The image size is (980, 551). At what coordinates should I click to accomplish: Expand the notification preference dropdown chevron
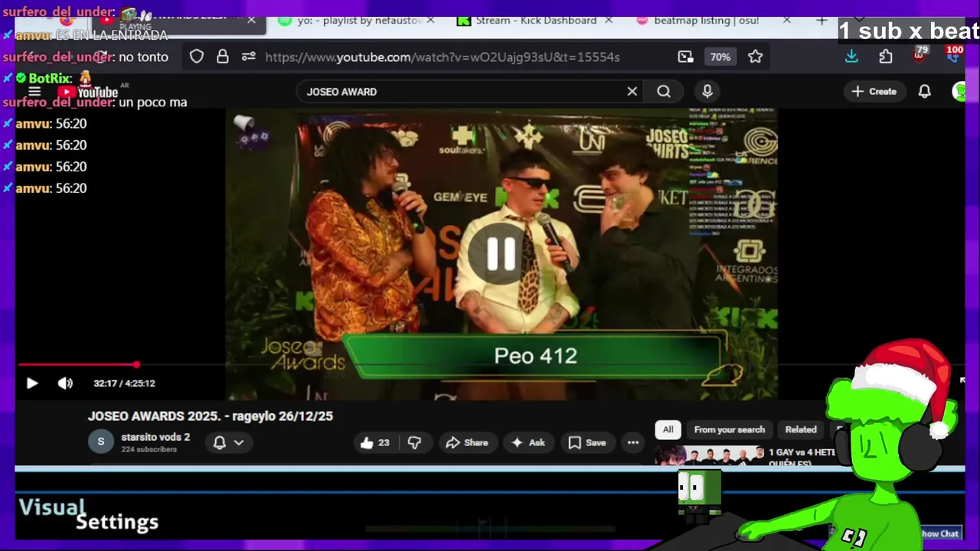(239, 442)
